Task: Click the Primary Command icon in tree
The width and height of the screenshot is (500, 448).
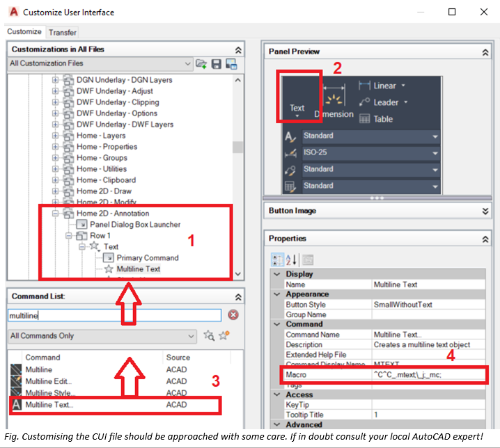Action: point(109,258)
